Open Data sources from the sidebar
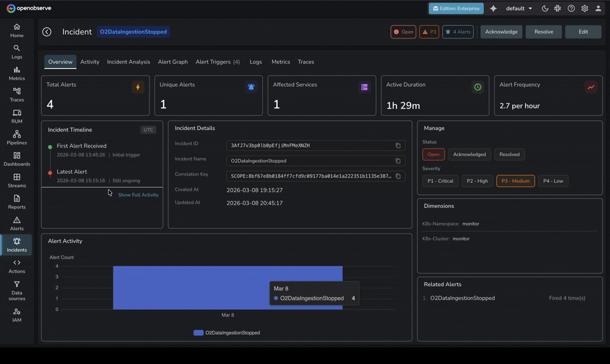Viewport: 610px width, 364px height. [x=16, y=291]
